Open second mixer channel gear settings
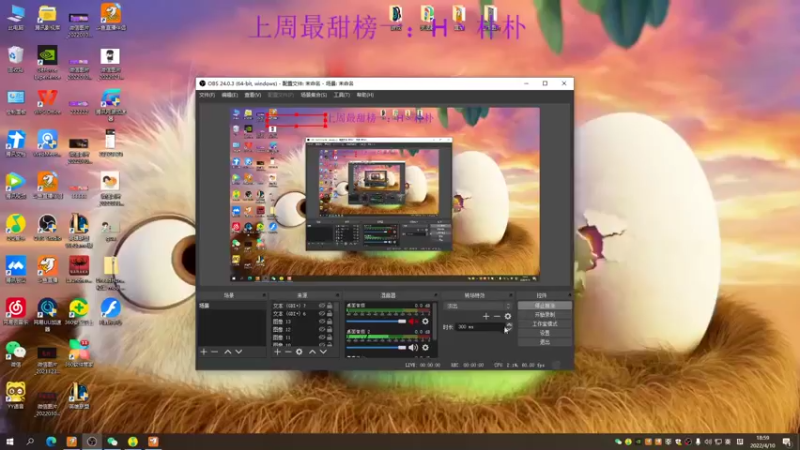Image resolution: width=800 pixels, height=450 pixels. (x=425, y=347)
